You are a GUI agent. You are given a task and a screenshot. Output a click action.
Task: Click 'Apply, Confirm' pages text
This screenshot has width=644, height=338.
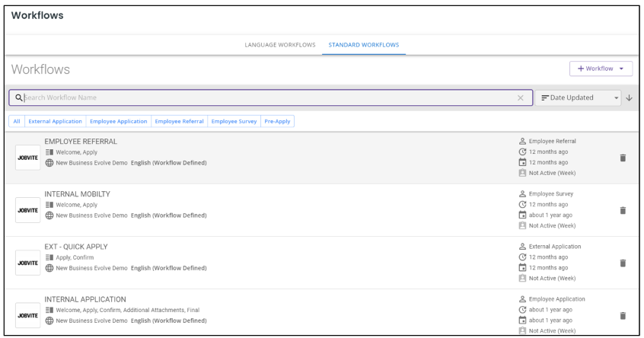coord(75,257)
